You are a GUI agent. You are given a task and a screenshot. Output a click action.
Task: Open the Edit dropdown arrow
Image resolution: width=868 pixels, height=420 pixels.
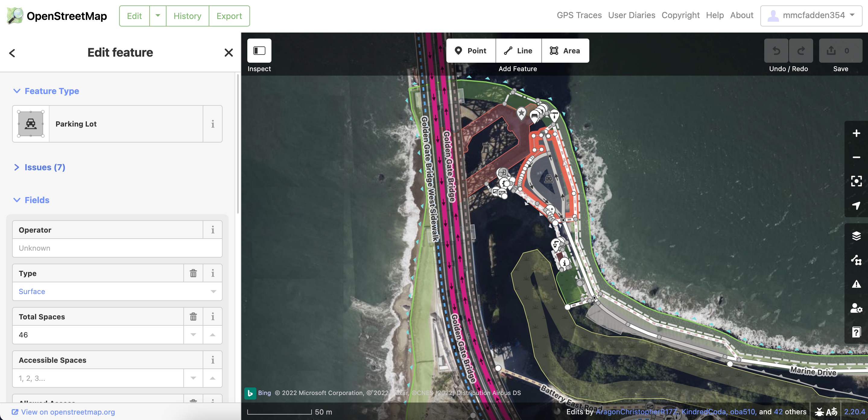coord(158,16)
